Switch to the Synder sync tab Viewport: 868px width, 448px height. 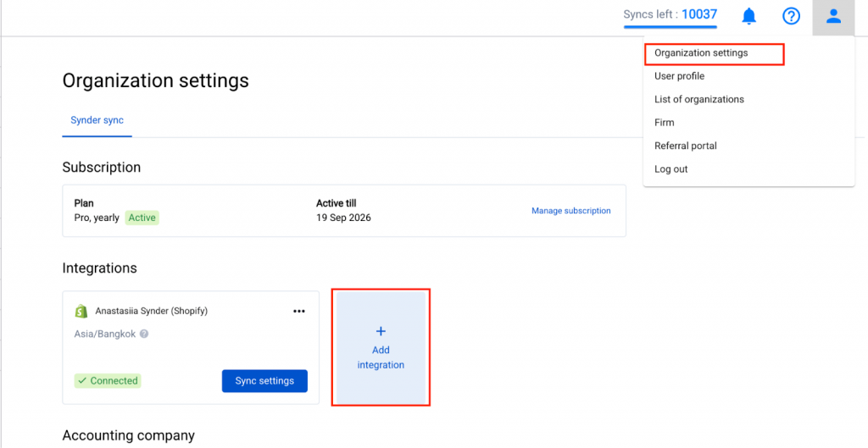(x=97, y=120)
